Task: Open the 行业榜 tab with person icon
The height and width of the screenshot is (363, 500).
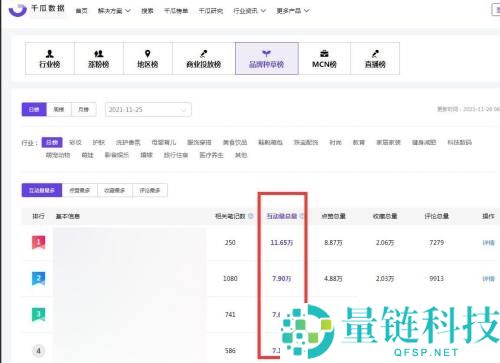Action: (50, 59)
